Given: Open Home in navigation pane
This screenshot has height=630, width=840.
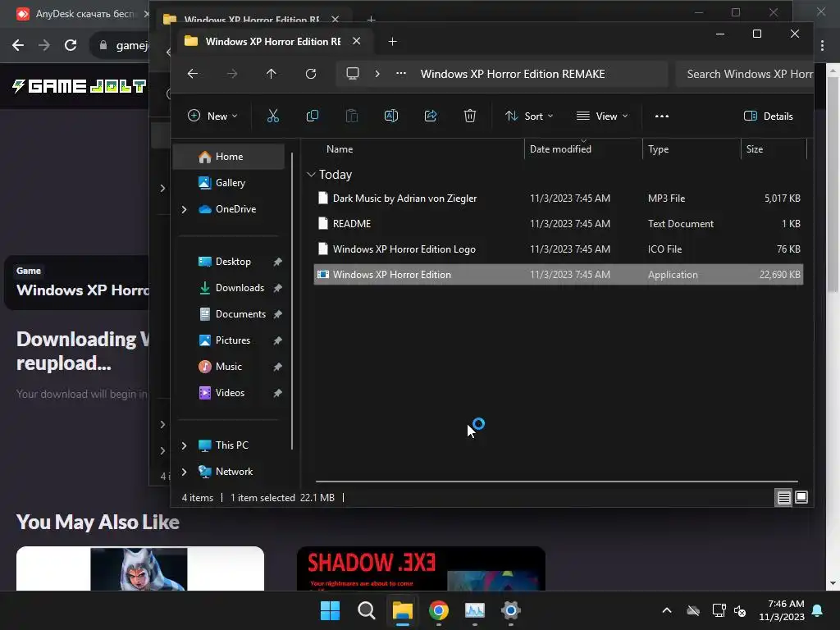Looking at the screenshot, I should (x=230, y=157).
